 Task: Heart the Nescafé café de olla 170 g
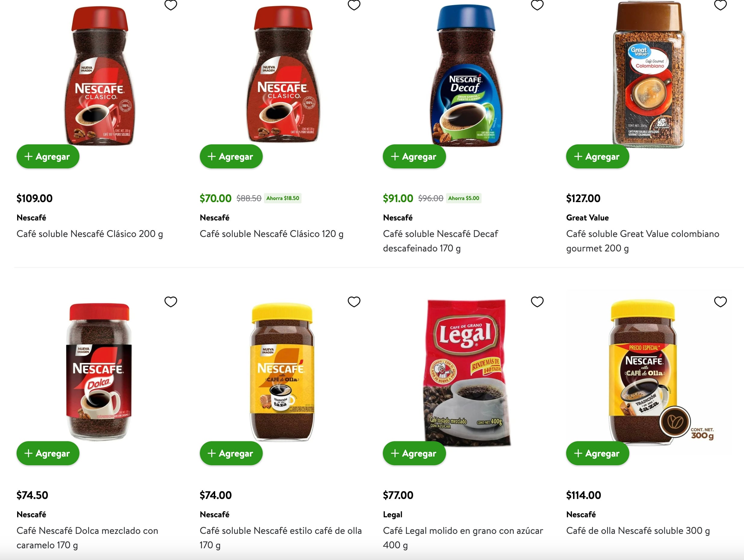[x=354, y=302]
